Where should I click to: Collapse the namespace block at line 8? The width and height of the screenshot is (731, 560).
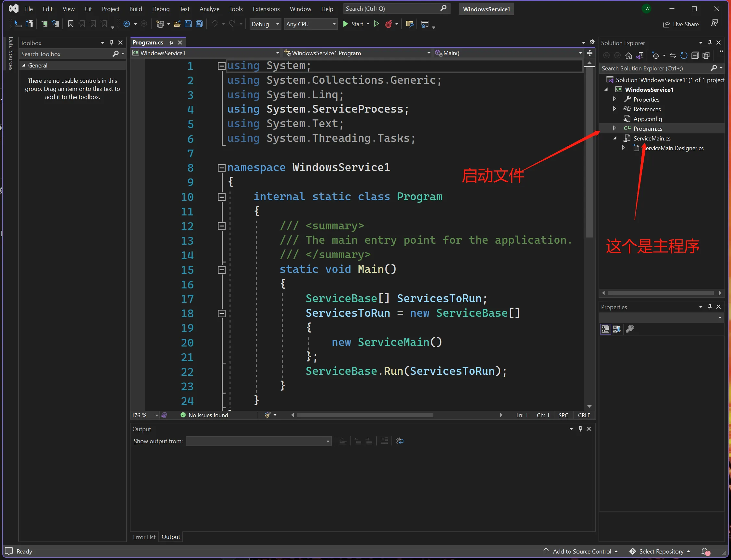point(221,168)
